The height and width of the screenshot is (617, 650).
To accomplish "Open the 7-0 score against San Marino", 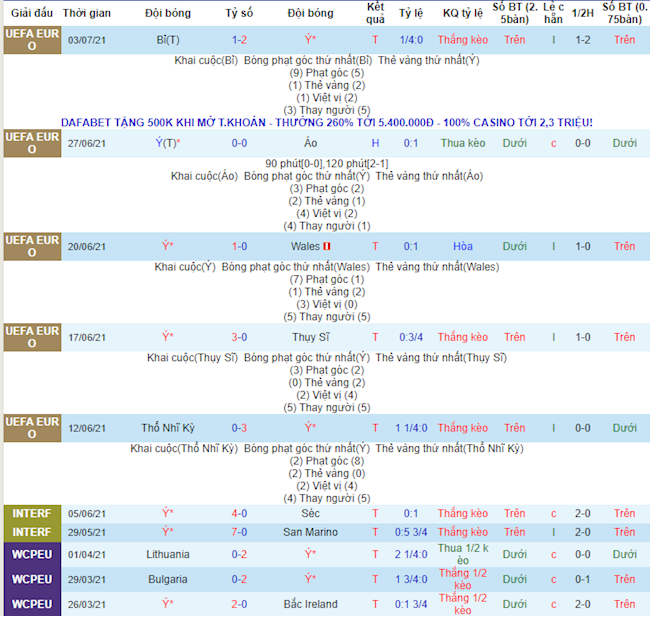I will [239, 532].
